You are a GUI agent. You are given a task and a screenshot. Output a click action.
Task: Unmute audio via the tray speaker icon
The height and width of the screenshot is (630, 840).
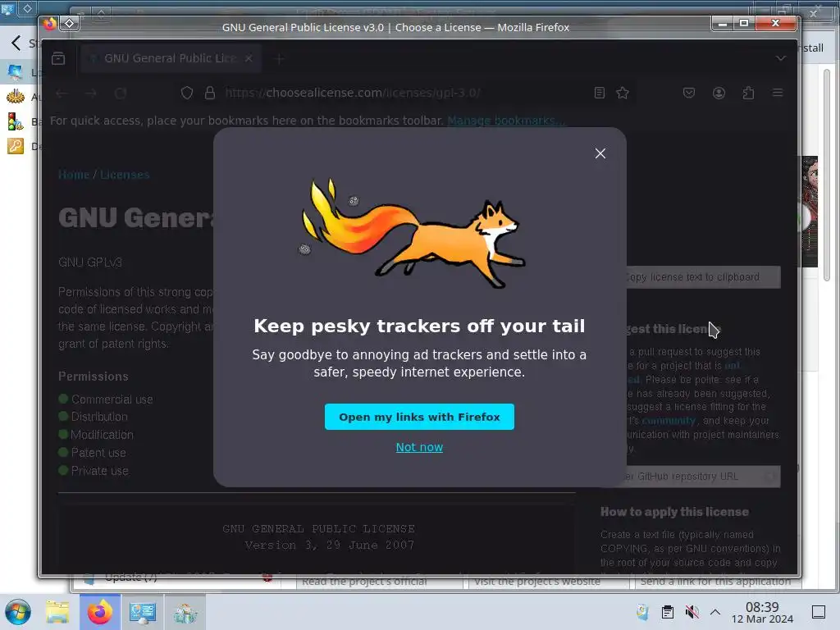point(692,612)
